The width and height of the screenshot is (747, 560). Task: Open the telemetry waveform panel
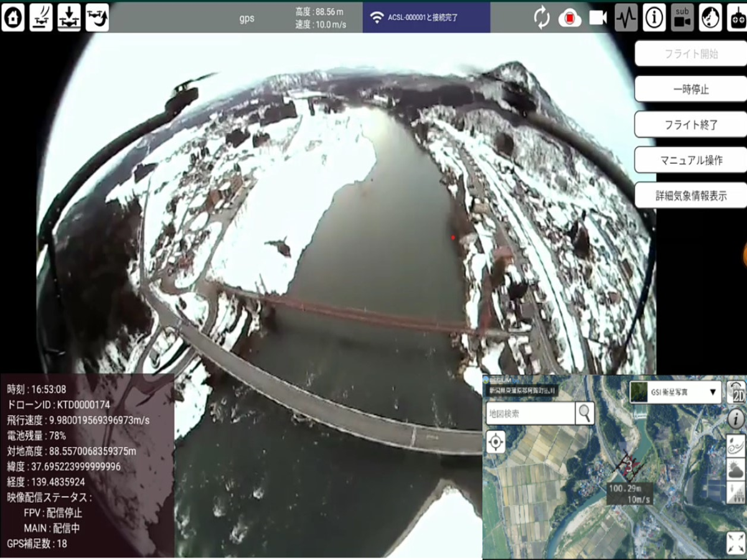626,17
